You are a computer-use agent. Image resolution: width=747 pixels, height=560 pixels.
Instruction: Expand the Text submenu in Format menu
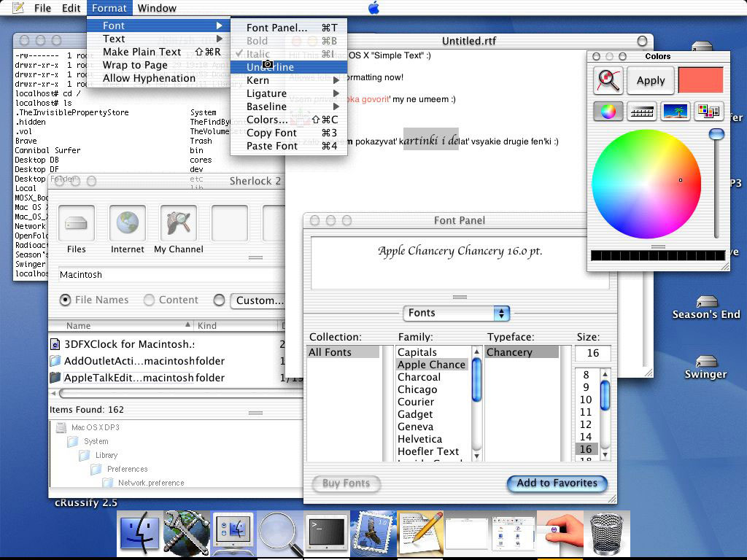pos(158,39)
